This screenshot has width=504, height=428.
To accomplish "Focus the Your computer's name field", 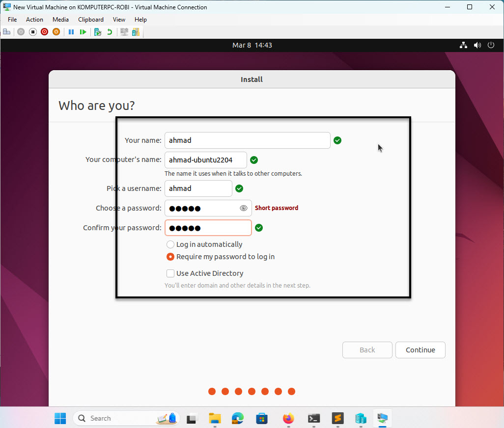I will pyautogui.click(x=205, y=160).
